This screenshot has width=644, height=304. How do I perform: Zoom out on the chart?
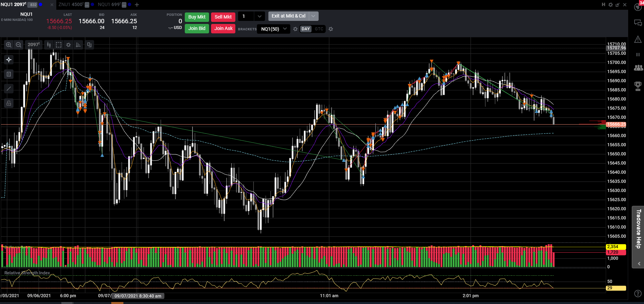(x=19, y=45)
